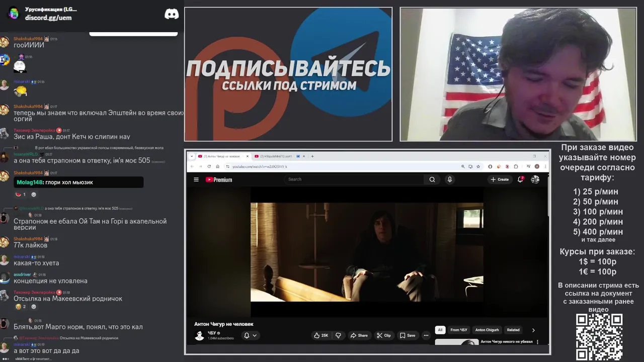Click the browser address bar URL
The width and height of the screenshot is (644, 362).
coord(260,166)
